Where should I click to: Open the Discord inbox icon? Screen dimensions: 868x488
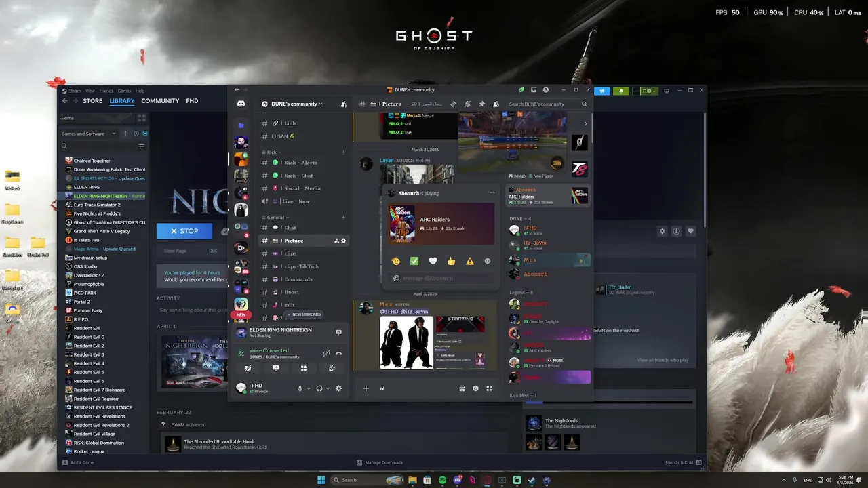pos(534,89)
